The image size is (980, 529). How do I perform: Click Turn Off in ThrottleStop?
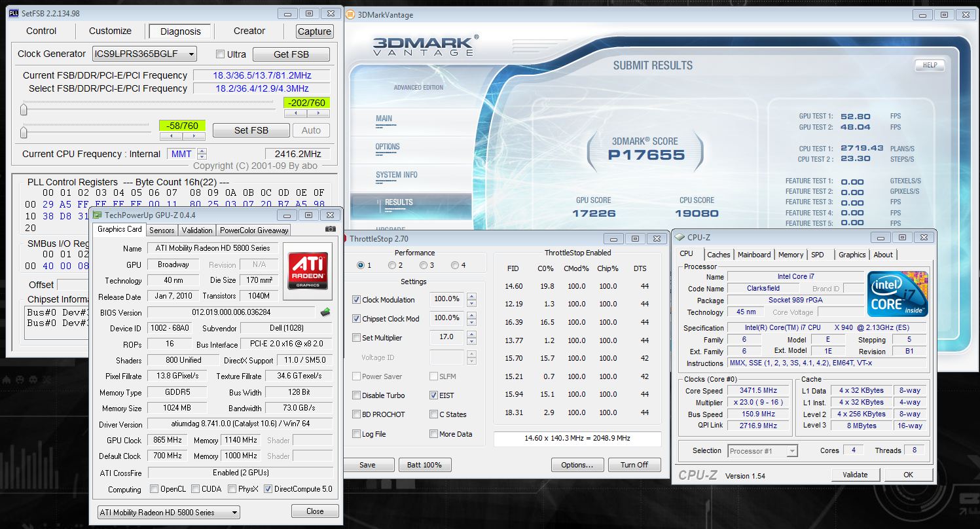[x=634, y=465]
